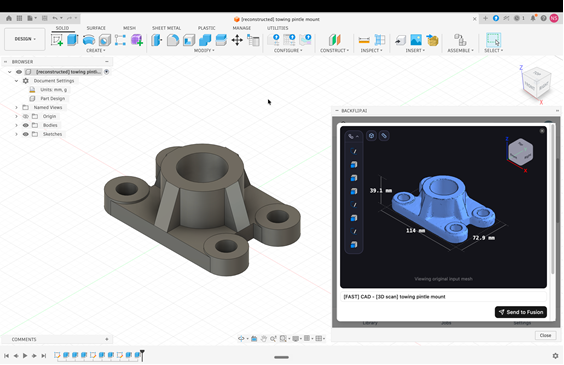Click the Send to Fusion button
The height and width of the screenshot is (365, 564).
coord(521,312)
